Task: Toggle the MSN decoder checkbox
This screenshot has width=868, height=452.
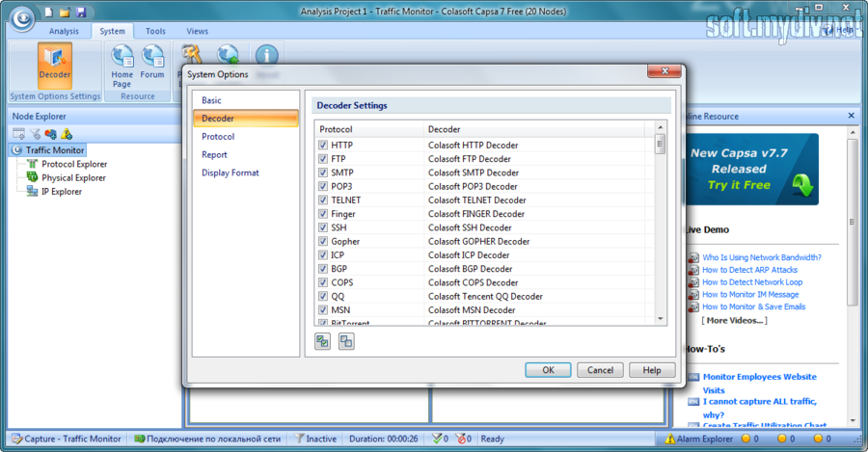Action: click(323, 309)
